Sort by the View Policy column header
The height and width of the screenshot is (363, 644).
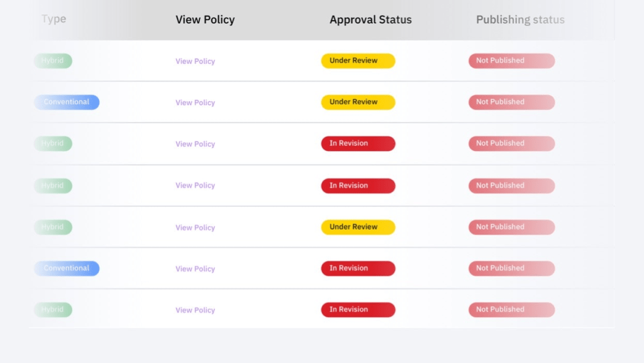[x=205, y=20]
